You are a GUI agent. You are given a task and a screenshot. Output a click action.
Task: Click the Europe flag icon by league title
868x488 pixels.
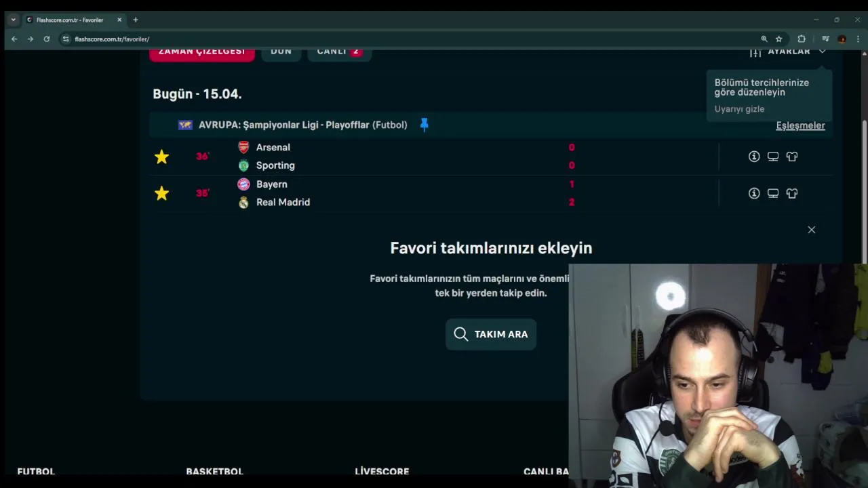pos(185,125)
